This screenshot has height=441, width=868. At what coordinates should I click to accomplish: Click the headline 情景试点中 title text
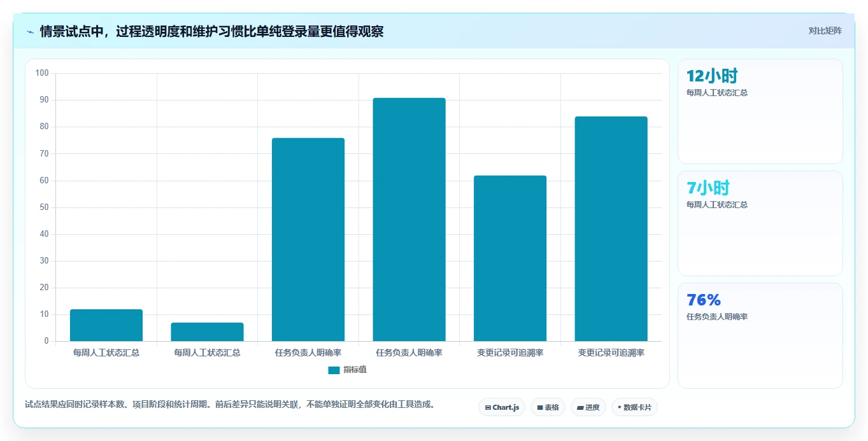211,31
